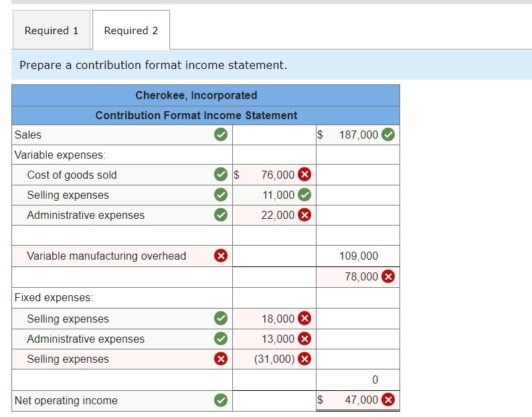Click the 11,000 selling expenses cell

(x=274, y=195)
